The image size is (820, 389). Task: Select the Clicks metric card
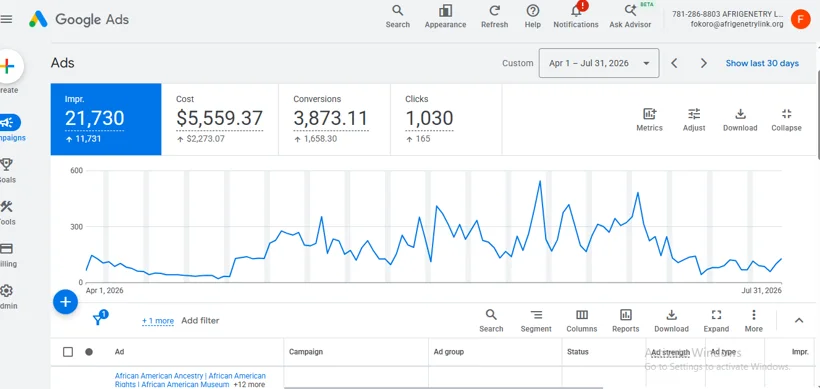point(446,119)
